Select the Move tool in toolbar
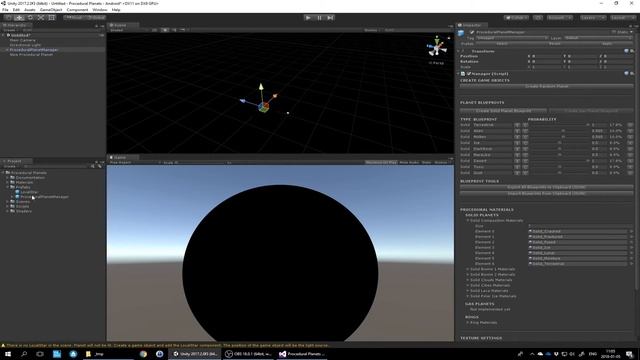640x360 pixels. [19, 18]
